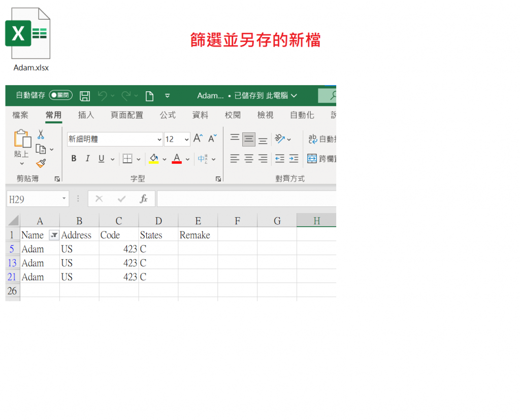Click the phonetic guide (中) icon
The width and height of the screenshot is (520, 420).
(x=203, y=159)
